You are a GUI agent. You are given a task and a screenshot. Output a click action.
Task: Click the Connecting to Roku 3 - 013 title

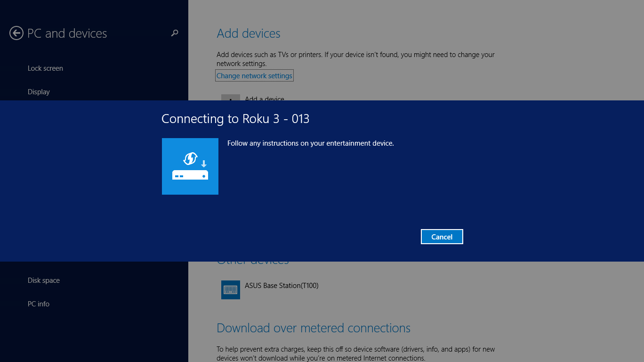tap(235, 119)
